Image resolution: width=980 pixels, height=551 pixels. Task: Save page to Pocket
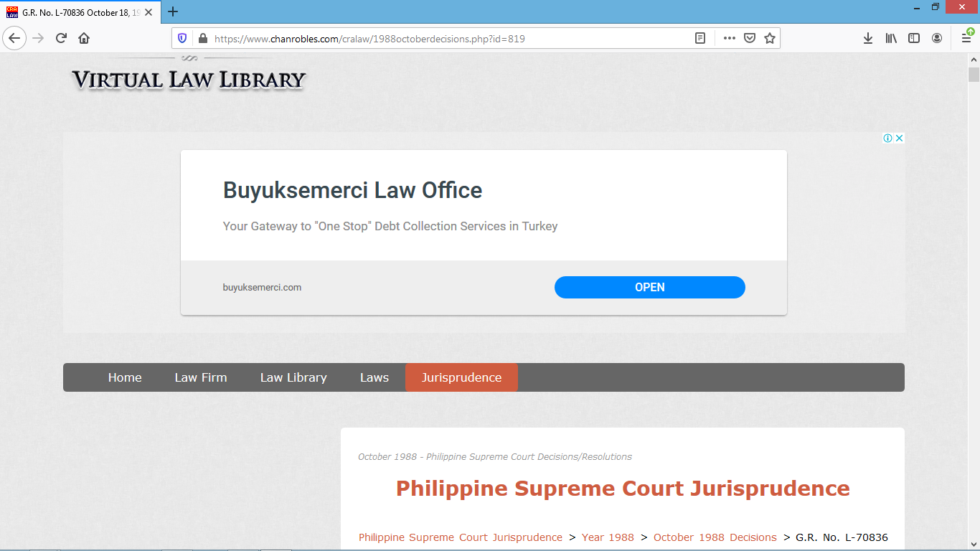[749, 39]
